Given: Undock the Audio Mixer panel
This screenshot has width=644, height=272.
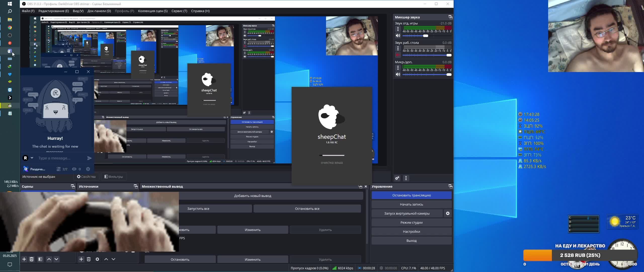Looking at the screenshot, I should point(450,17).
